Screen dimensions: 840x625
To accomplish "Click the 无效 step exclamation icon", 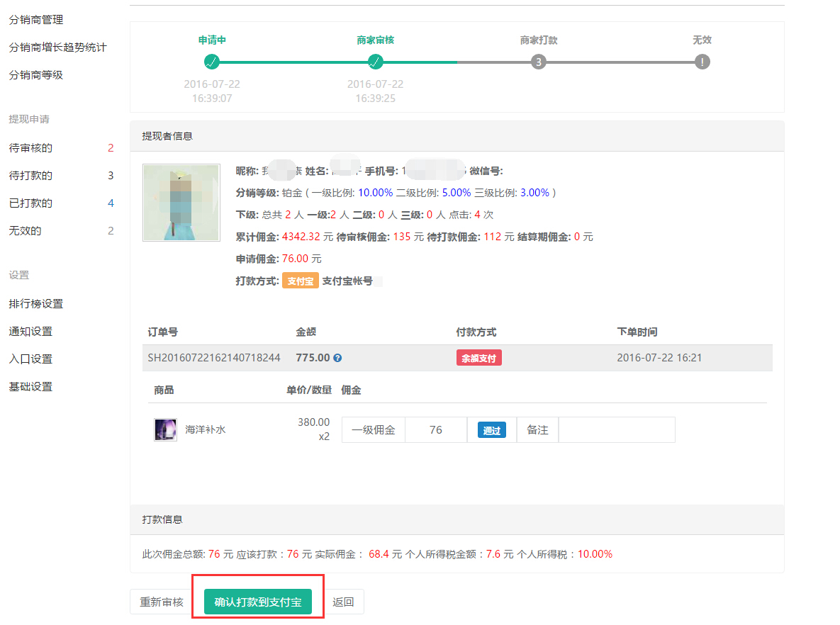I will click(702, 62).
